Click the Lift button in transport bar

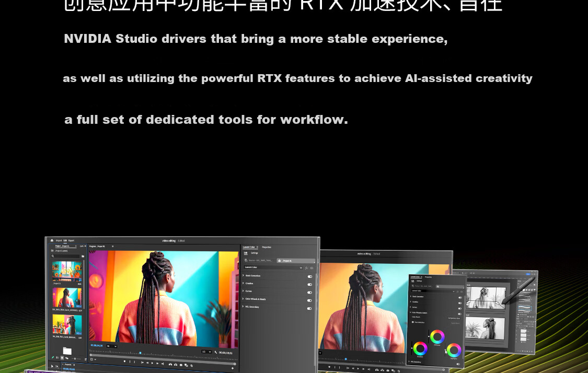(x=170, y=364)
